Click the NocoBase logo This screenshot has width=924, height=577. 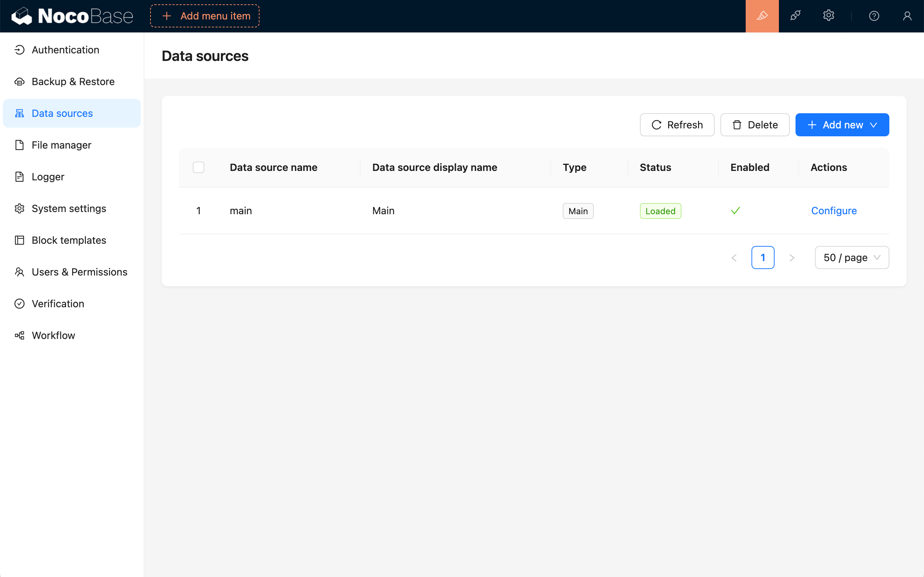click(73, 16)
